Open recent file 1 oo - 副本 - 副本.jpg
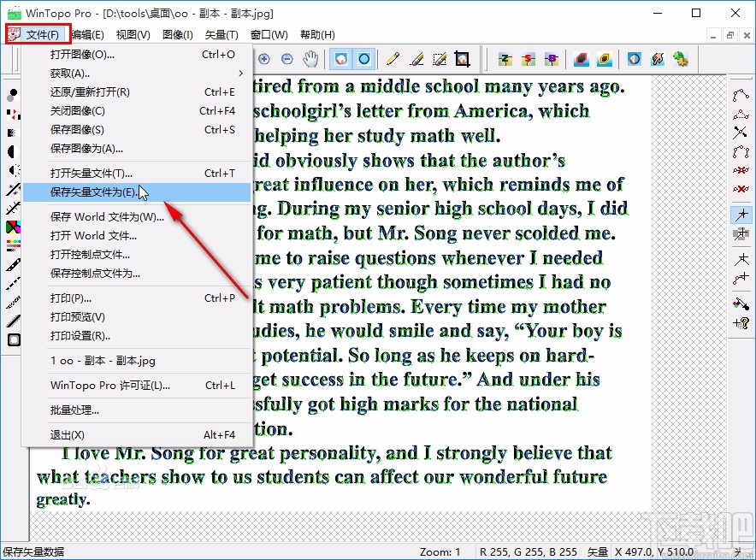This screenshot has height=560, width=756. coord(103,361)
